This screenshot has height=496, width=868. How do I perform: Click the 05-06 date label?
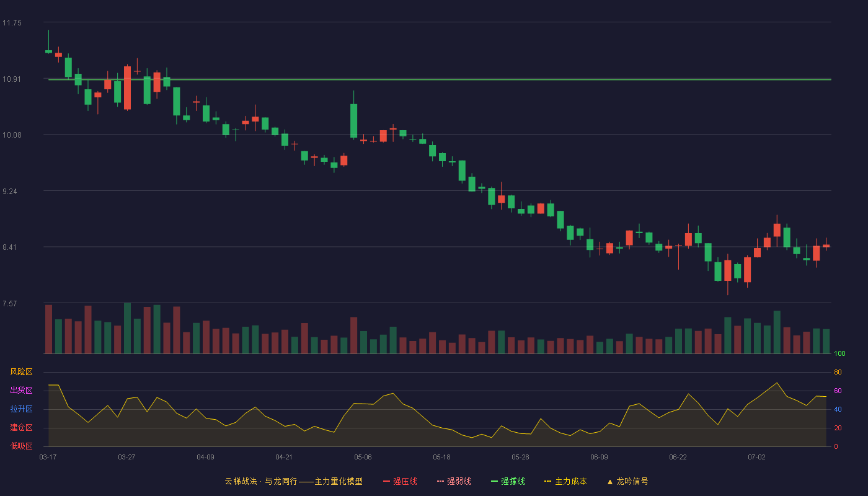363,457
